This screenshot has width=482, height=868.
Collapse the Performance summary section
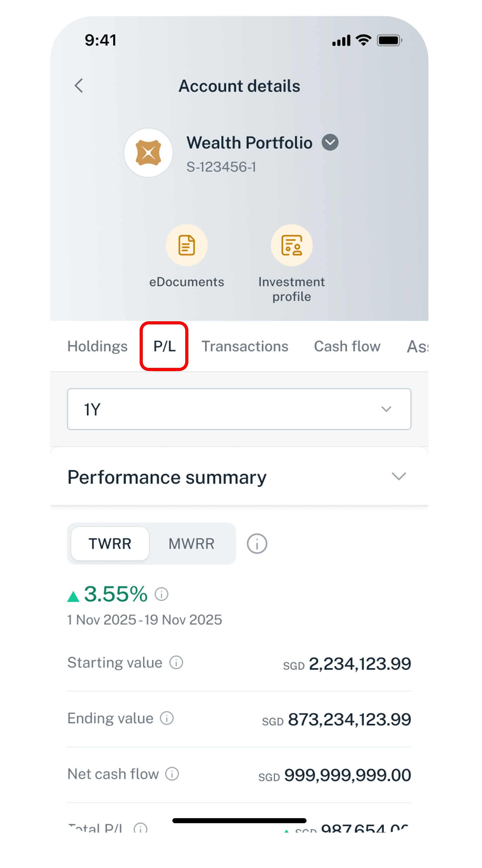tap(399, 476)
